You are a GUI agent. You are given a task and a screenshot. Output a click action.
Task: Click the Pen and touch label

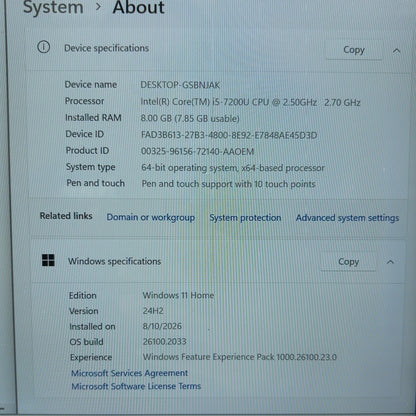click(x=96, y=183)
